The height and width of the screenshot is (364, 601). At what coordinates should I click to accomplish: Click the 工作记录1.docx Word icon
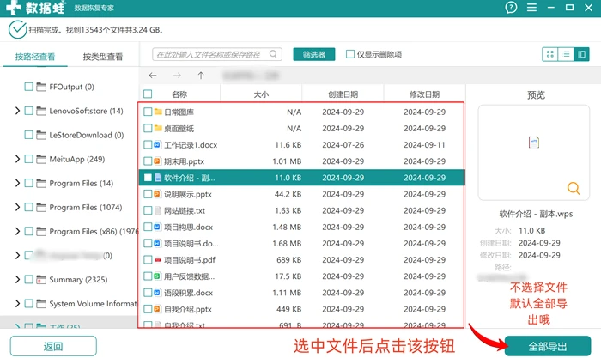click(157, 145)
